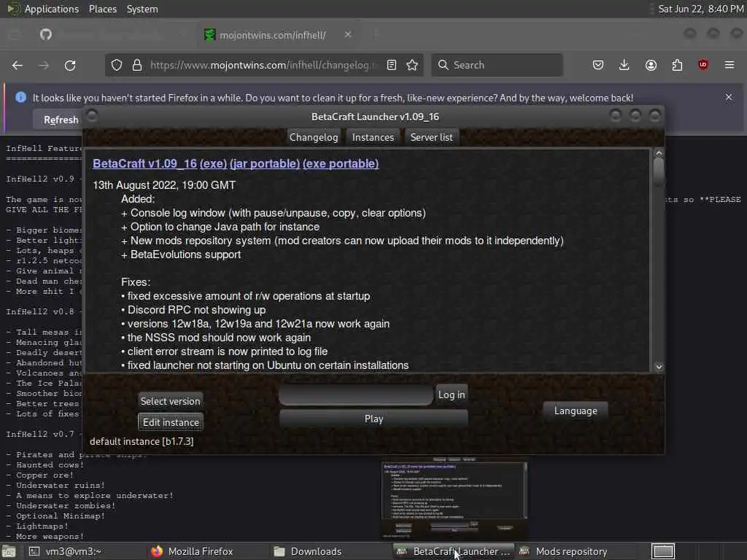This screenshot has width=747, height=560.
Task: Open the (exe) download link
Action: pos(213,164)
